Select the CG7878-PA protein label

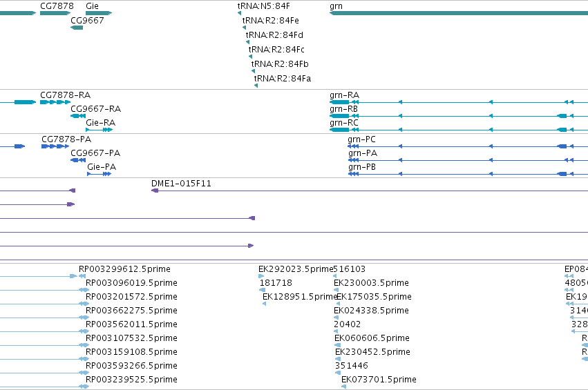tap(66, 139)
